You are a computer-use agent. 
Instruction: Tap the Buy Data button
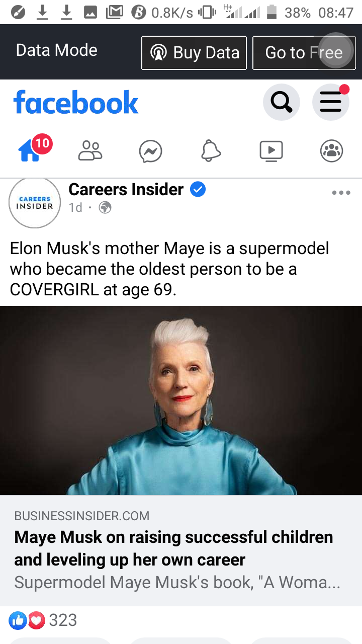[x=194, y=52]
